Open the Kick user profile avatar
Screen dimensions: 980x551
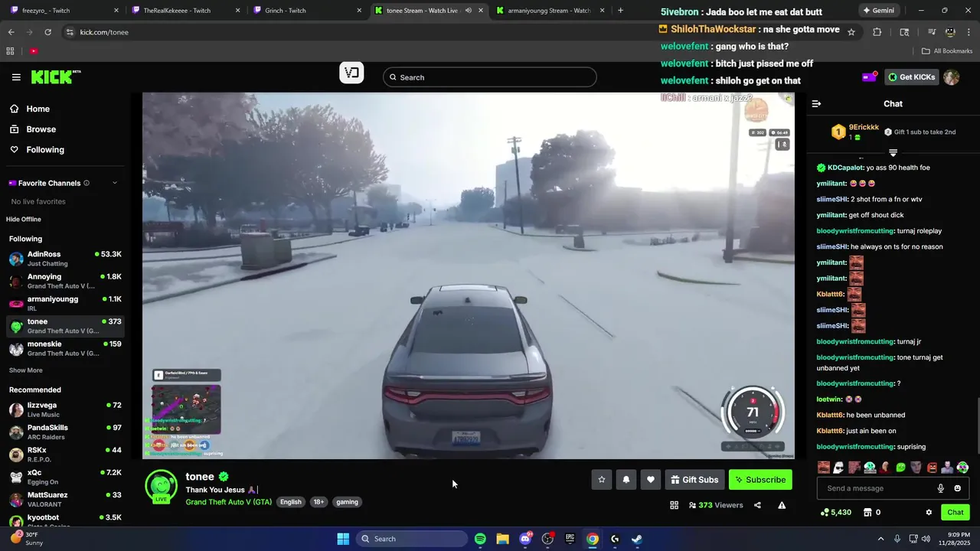[x=951, y=77]
